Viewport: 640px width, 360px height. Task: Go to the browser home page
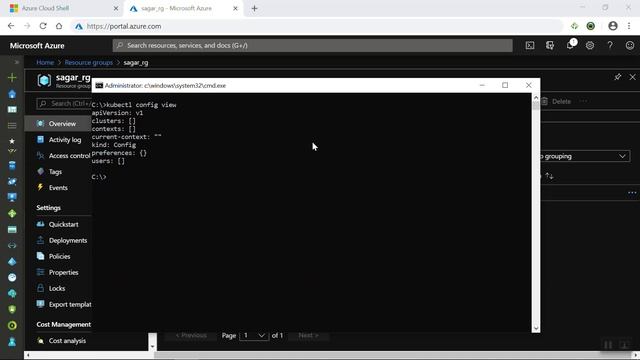pos(59,26)
